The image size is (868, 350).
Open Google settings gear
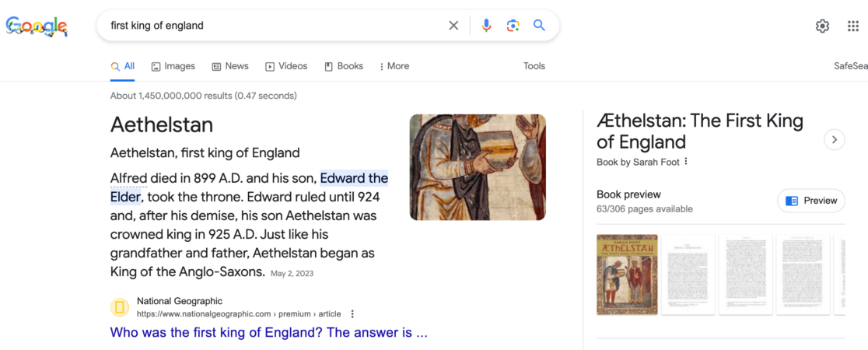[822, 26]
